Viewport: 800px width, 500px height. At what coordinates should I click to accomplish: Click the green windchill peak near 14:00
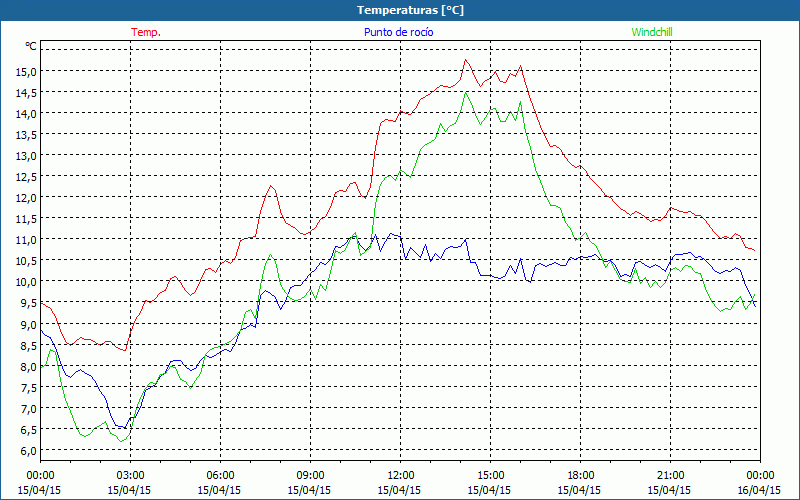[465, 93]
